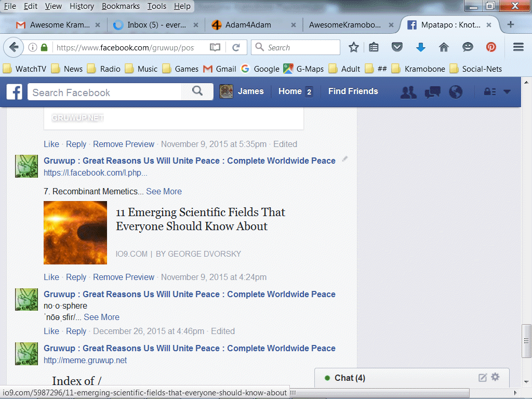Image resolution: width=532 pixels, height=399 pixels.
Task: Click the Gmail bookmark
Action: coord(220,69)
